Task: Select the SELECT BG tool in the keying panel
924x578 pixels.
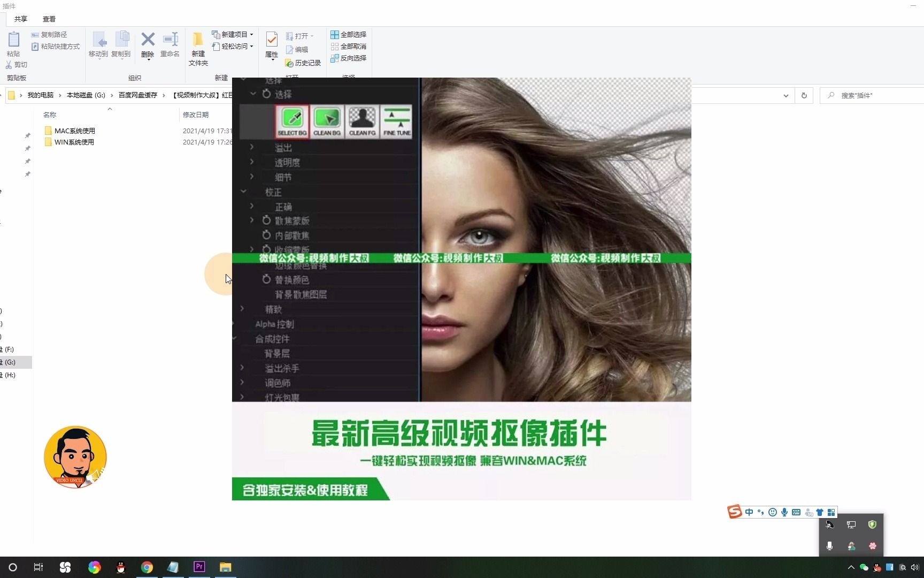Action: click(x=292, y=121)
